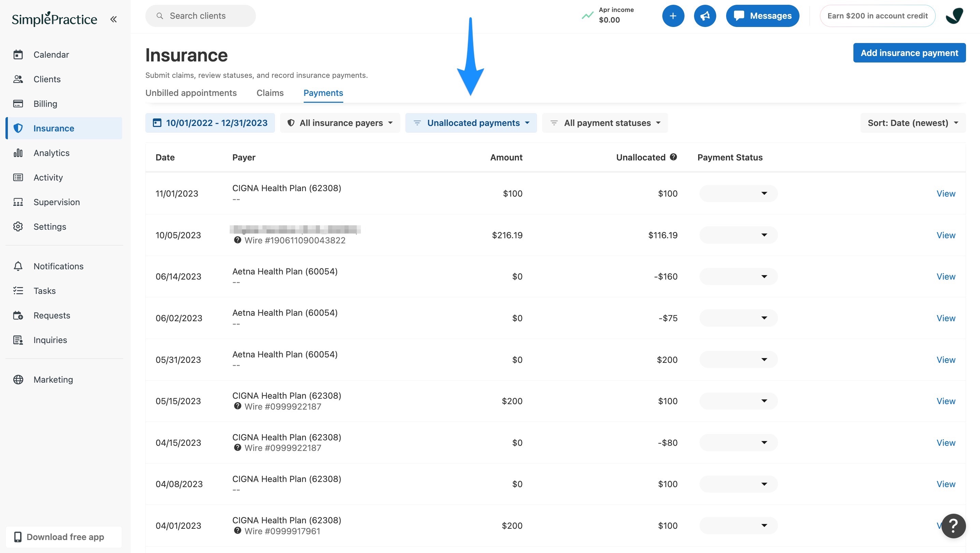Switch to the Unbilled appointments tab
The image size is (980, 553).
pyautogui.click(x=191, y=93)
